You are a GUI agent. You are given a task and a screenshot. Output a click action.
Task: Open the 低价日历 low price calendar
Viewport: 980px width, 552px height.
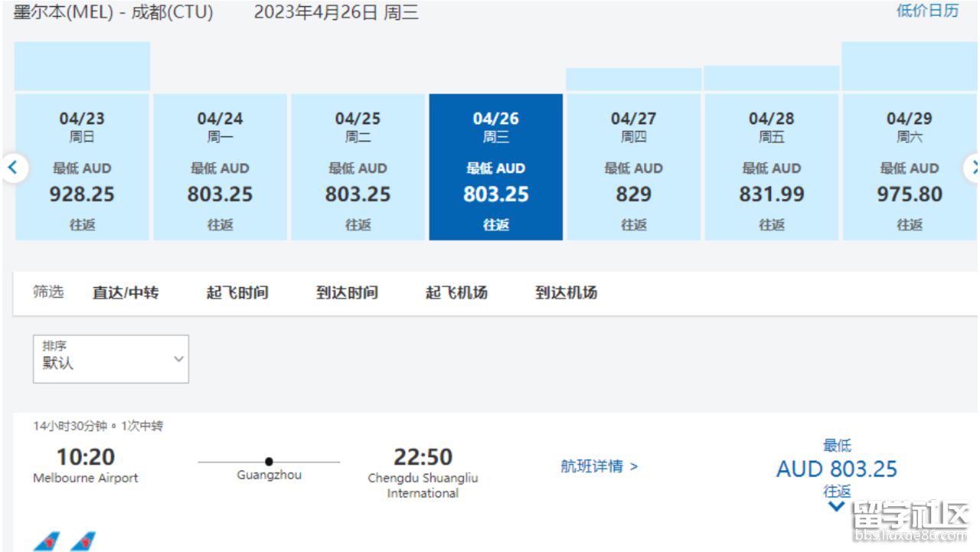927,11
